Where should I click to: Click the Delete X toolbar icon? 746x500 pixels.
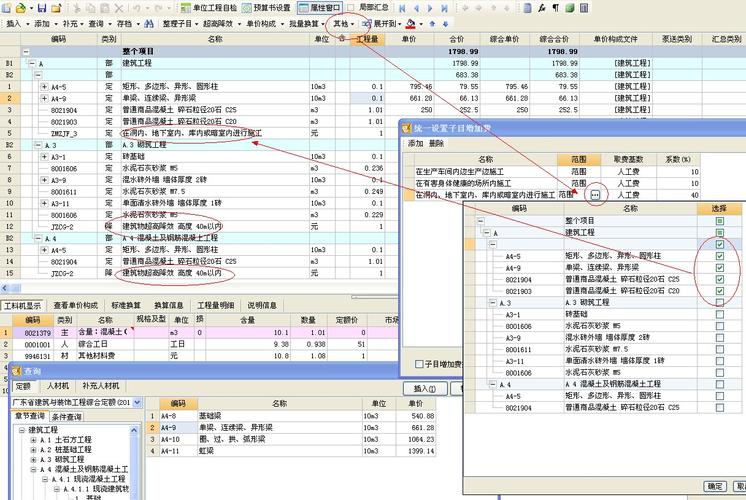coord(119,8)
